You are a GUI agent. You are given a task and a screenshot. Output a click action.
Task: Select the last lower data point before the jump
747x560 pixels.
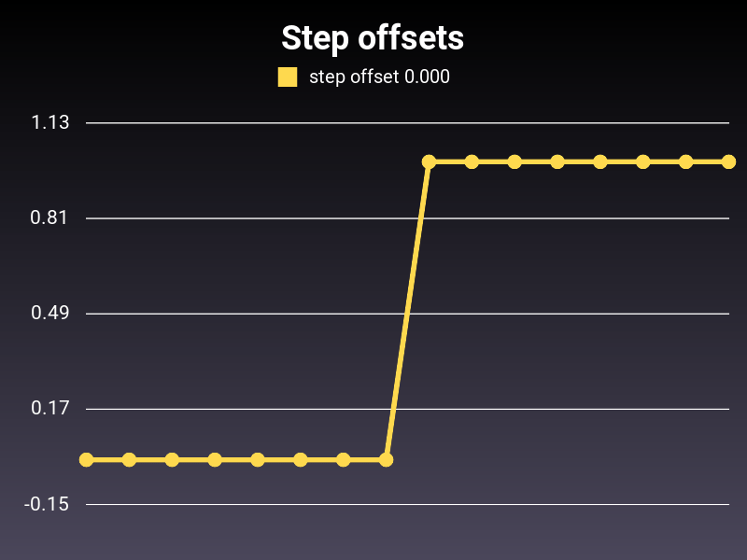(386, 459)
